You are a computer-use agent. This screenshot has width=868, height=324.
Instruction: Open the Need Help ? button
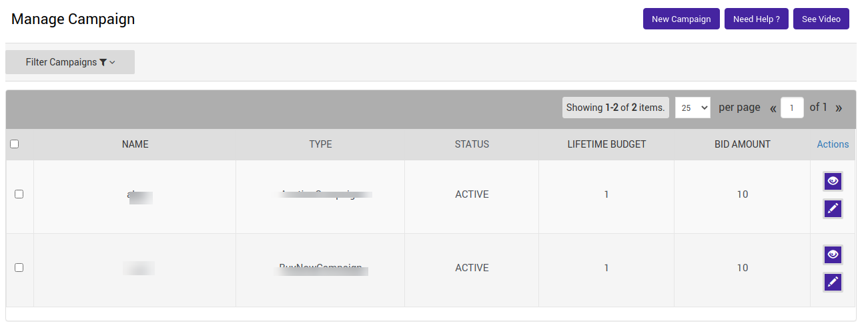[756, 19]
